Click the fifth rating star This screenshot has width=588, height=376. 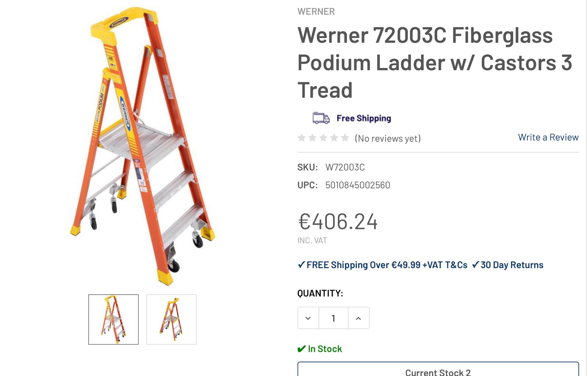click(x=345, y=138)
